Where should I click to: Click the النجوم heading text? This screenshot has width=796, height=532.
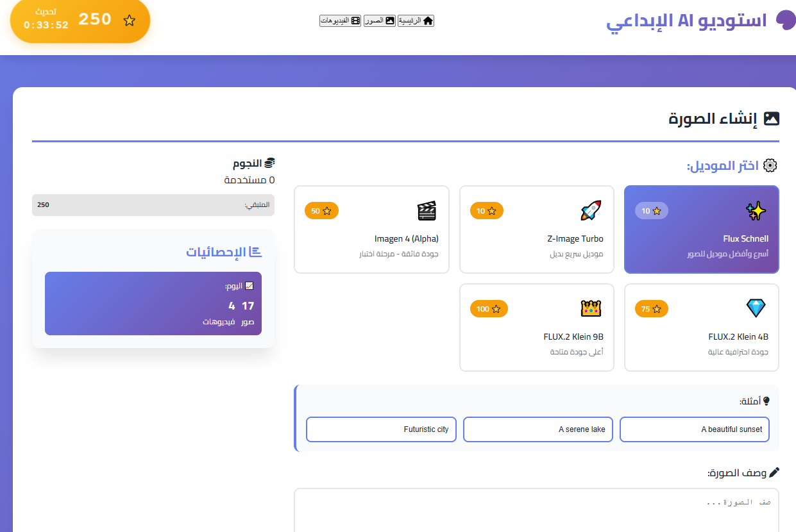click(x=247, y=163)
